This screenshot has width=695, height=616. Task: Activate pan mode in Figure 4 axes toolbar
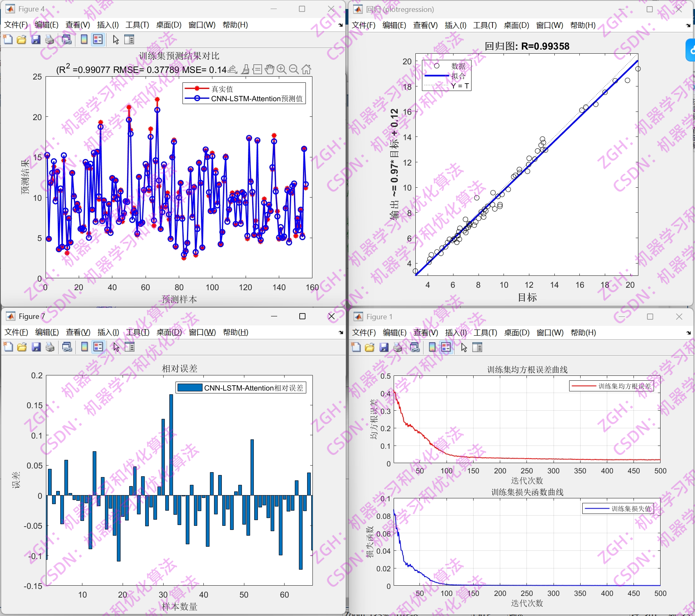(x=269, y=69)
